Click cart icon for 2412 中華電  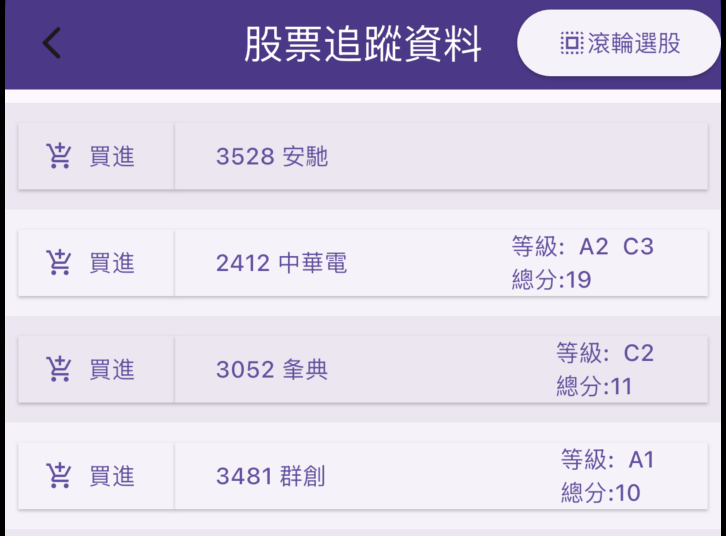pos(59,263)
